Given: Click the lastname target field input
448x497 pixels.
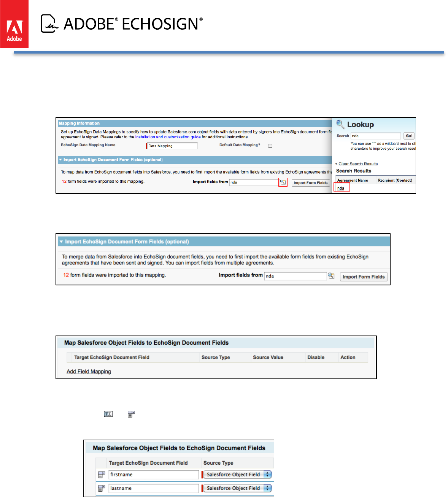Looking at the screenshot, I should (x=154, y=488).
